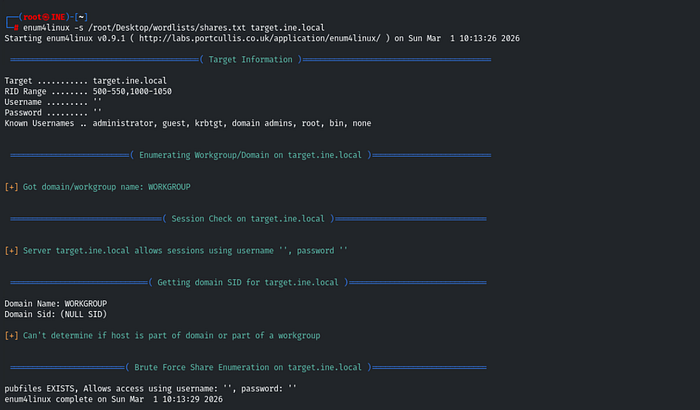Click the [+] marker before Server allows sessions
Image resolution: width=700 pixels, height=410 pixels.
[x=11, y=251]
